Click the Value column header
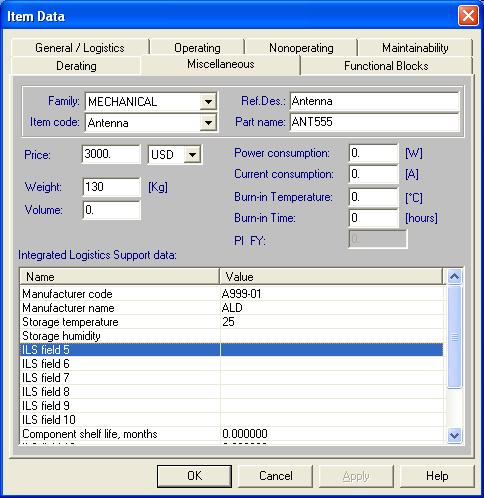 (331, 277)
